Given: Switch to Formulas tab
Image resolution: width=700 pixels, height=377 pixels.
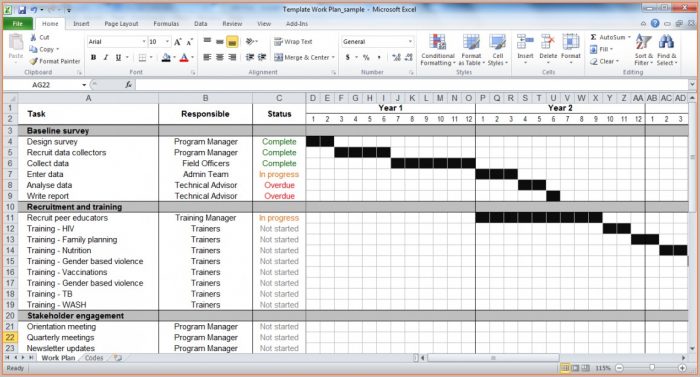Looking at the screenshot, I should (x=166, y=24).
